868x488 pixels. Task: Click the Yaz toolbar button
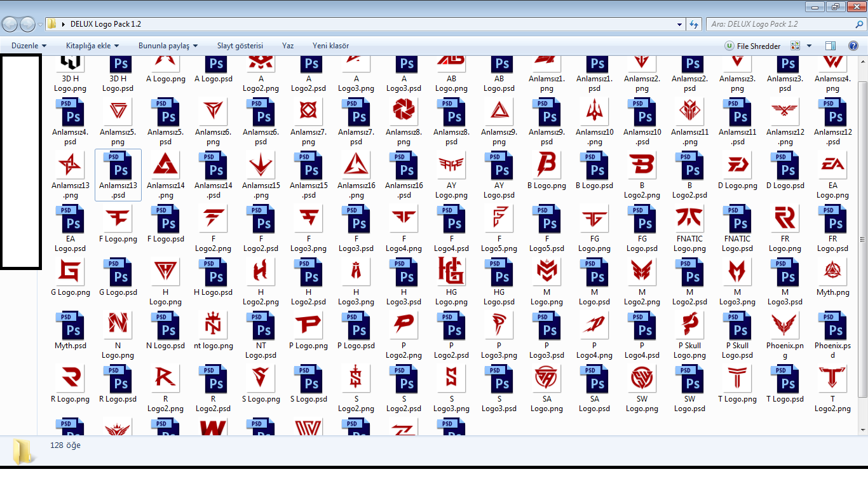[x=288, y=46]
